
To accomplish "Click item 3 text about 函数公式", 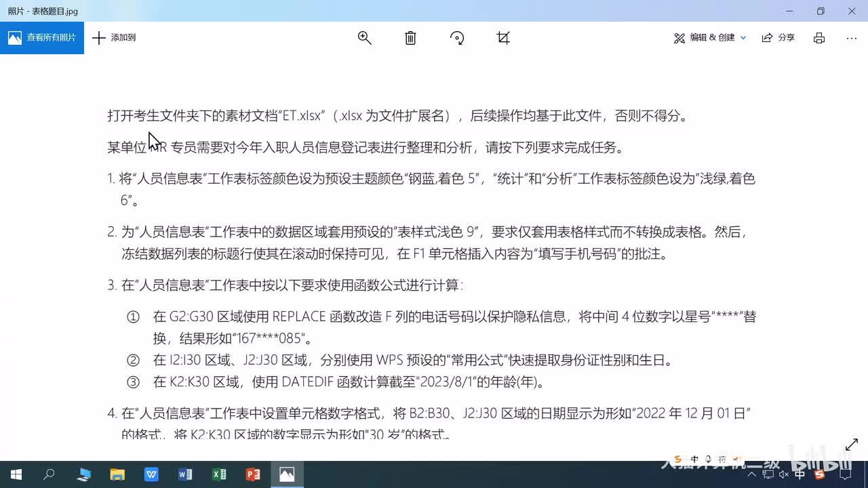I will [x=285, y=285].
